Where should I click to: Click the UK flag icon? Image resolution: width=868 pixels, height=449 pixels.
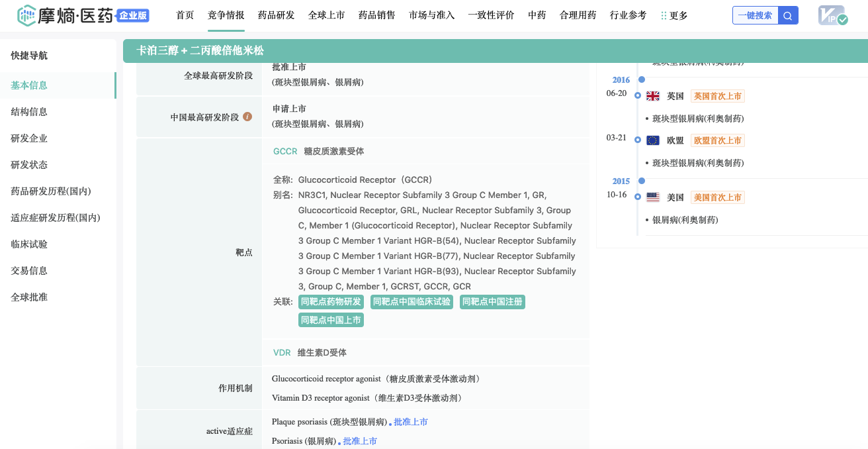click(x=653, y=96)
